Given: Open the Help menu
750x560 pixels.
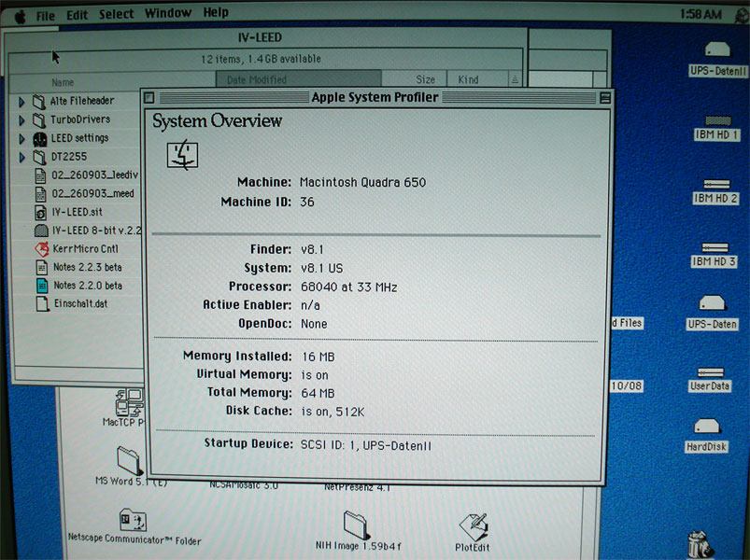Looking at the screenshot, I should 216,12.
